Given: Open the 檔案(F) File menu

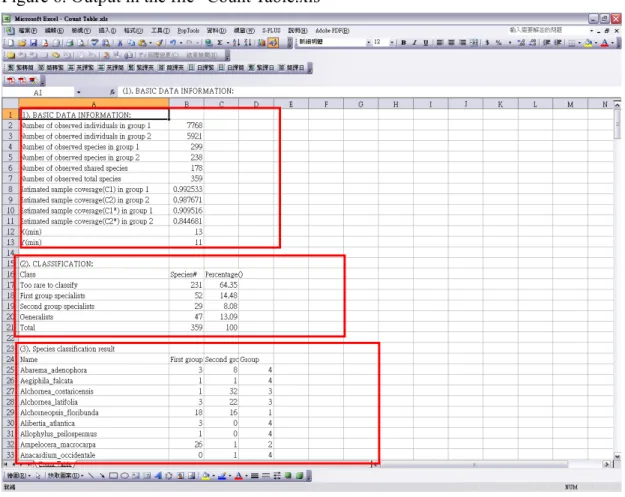Looking at the screenshot, I should tap(27, 31).
